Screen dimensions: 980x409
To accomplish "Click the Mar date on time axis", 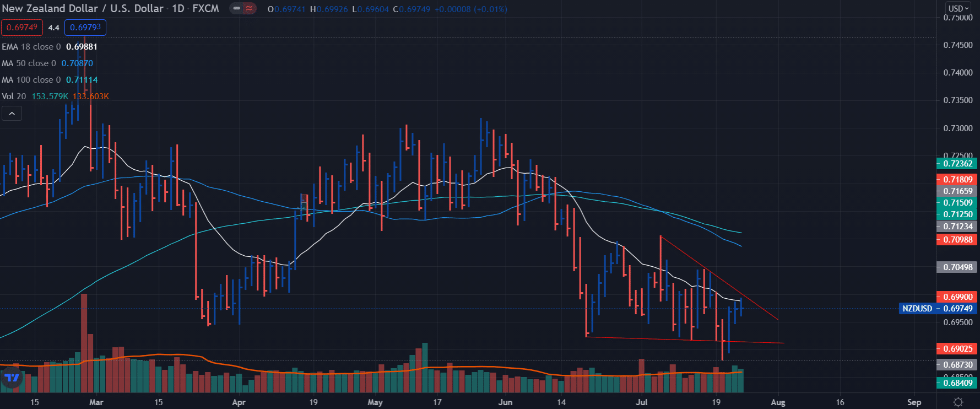I will (96, 402).
